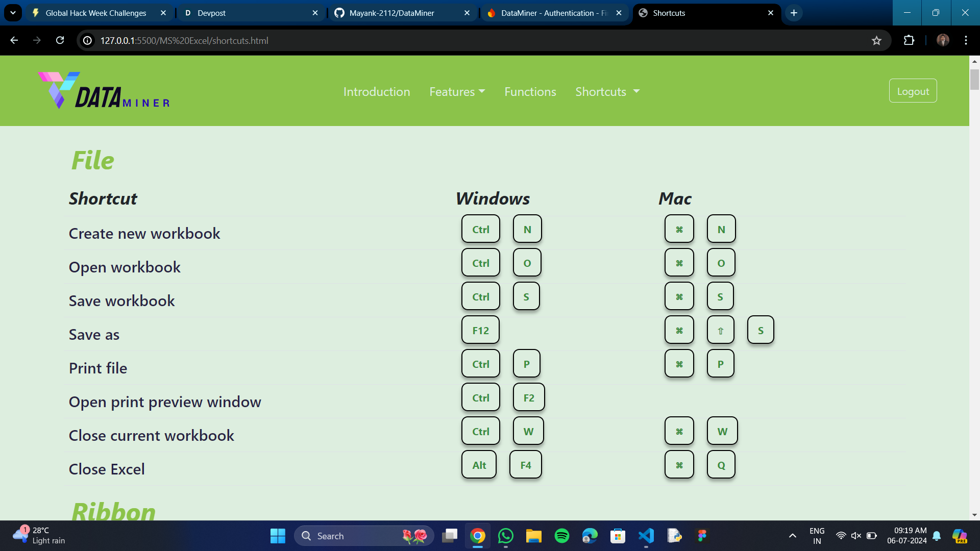This screenshot has width=980, height=551.
Task: Click the site information icon
Action: click(x=88, y=40)
